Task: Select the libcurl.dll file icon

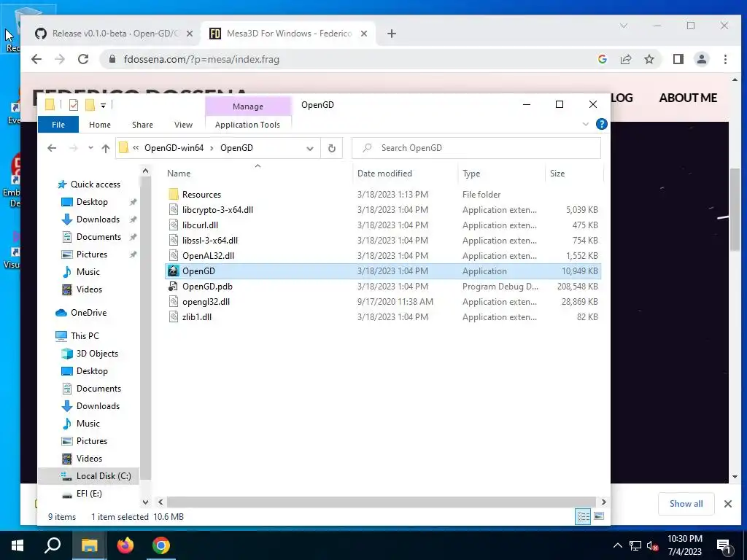Action: coord(174,225)
